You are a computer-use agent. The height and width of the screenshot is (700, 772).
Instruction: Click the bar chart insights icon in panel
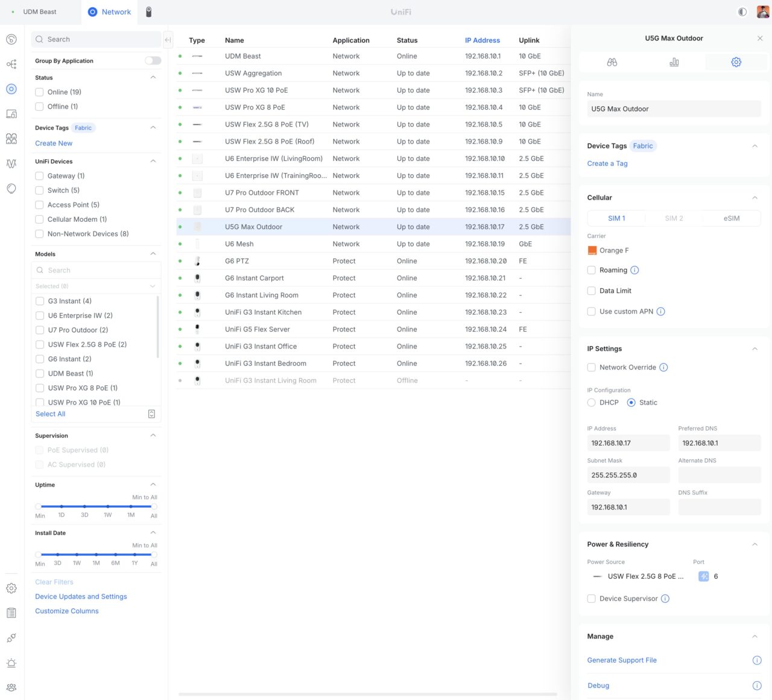[674, 62]
